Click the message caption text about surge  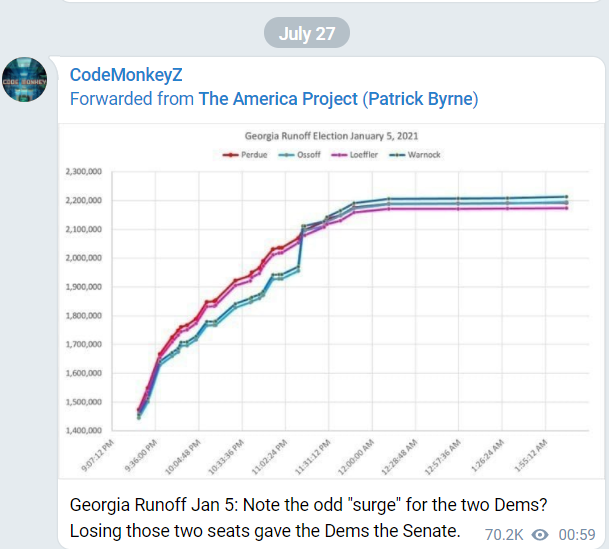tap(308, 518)
